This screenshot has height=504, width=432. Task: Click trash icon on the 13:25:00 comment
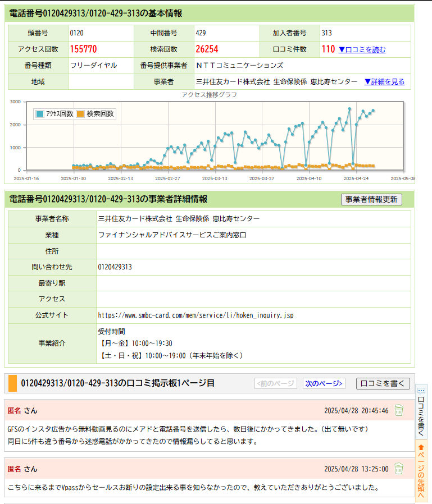[x=398, y=468]
